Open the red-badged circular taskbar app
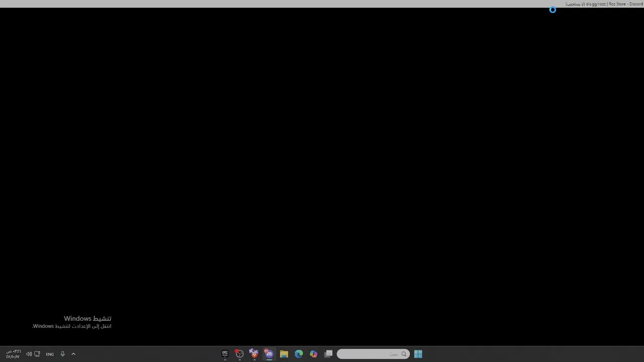This screenshot has width=644, height=362. [239, 354]
